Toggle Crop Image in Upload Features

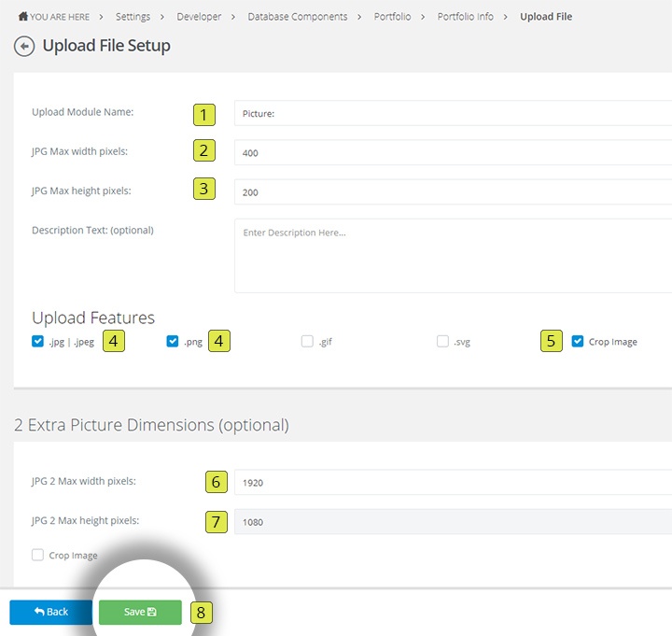coord(578,342)
